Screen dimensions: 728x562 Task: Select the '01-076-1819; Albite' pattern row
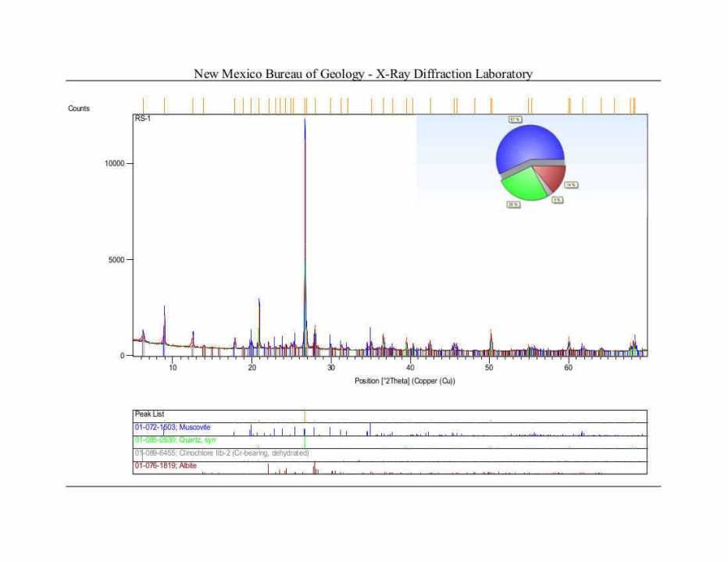click(390, 468)
